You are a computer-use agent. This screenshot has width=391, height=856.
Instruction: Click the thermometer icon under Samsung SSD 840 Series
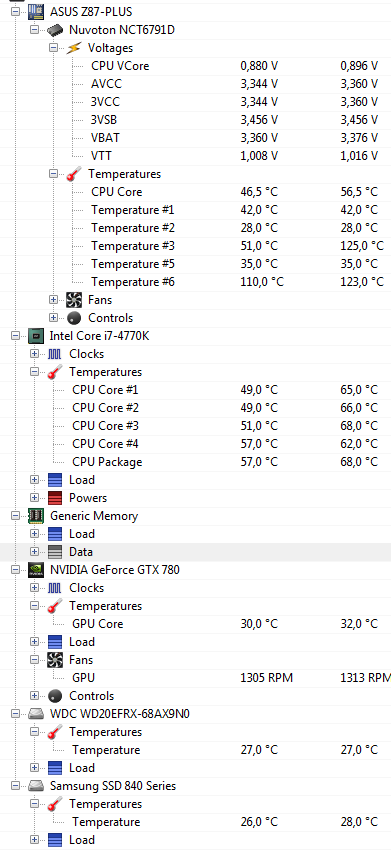point(55,804)
